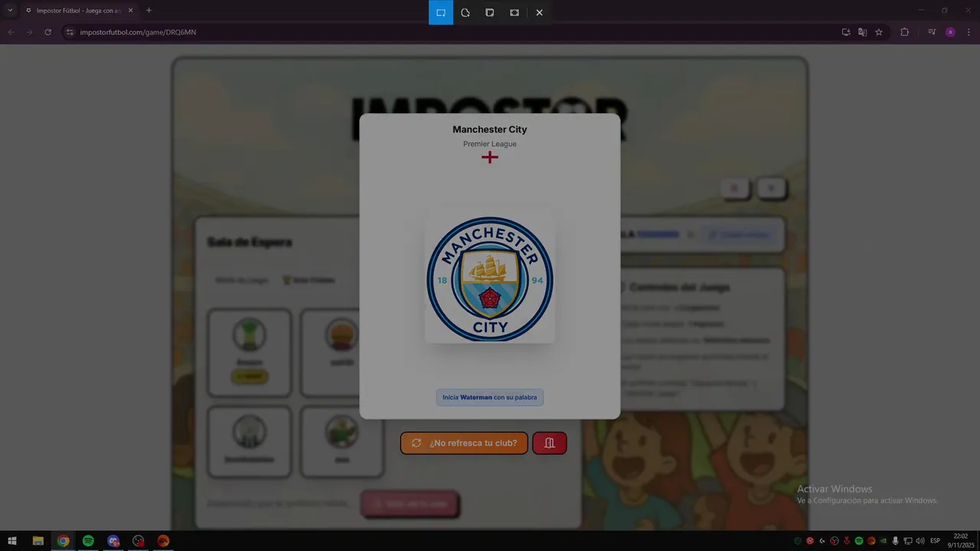Open the Windows Start menu
Screen dimensions: 980x551
click(x=12, y=540)
